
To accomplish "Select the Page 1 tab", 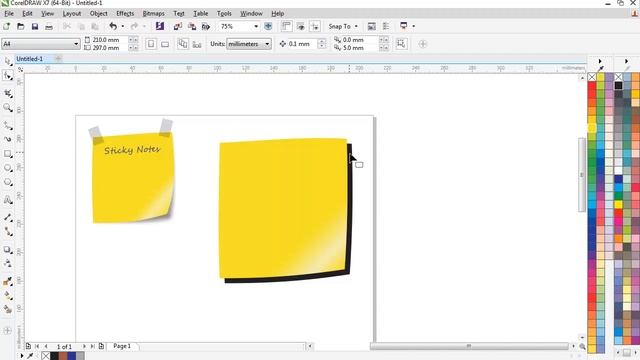I will pyautogui.click(x=122, y=346).
